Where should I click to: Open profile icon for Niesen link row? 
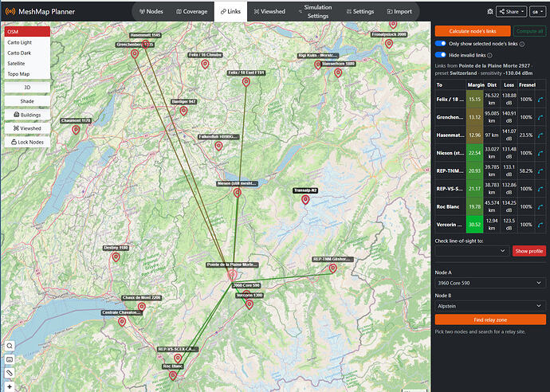click(540, 153)
